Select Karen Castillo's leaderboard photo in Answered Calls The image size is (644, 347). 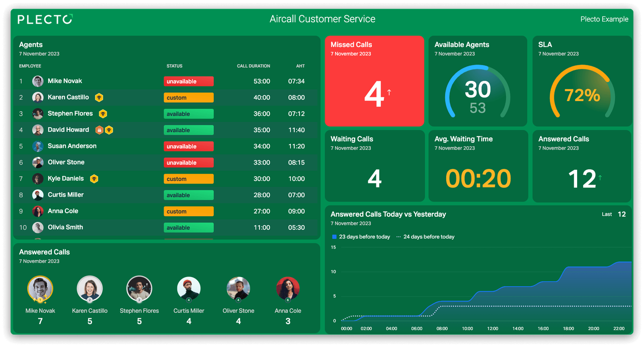[90, 289]
